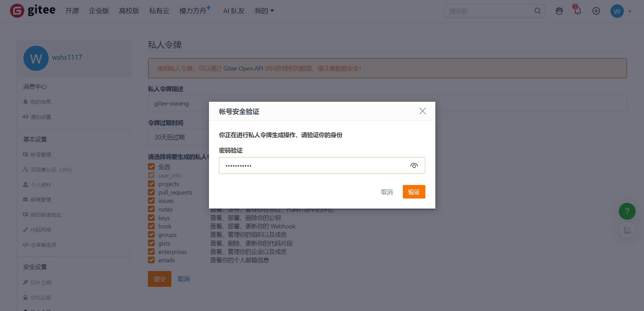The image size is (644, 311).
Task: Open 个人资料 in sidebar
Action: (x=37, y=185)
